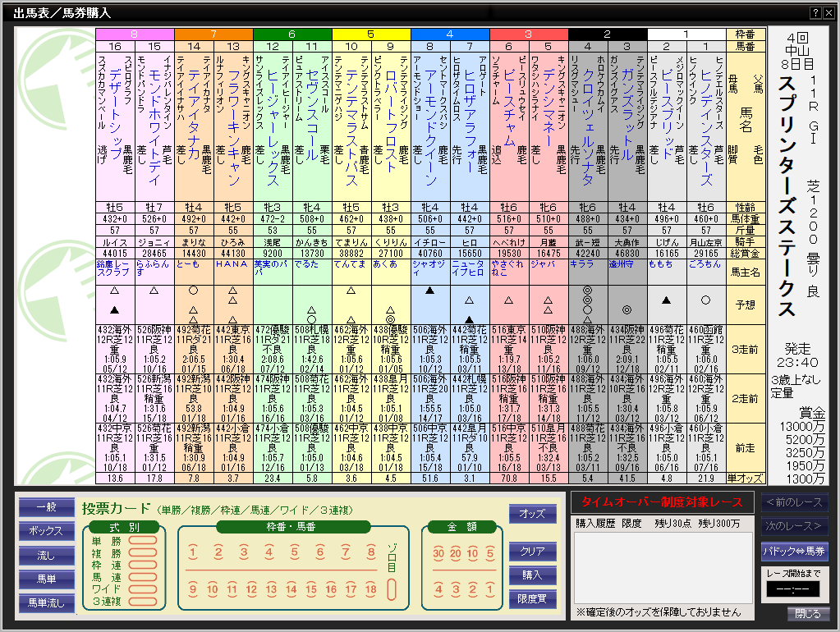Viewport: 840px width, 632px height.
Task: Click the help question mark icon
Action: point(815,12)
